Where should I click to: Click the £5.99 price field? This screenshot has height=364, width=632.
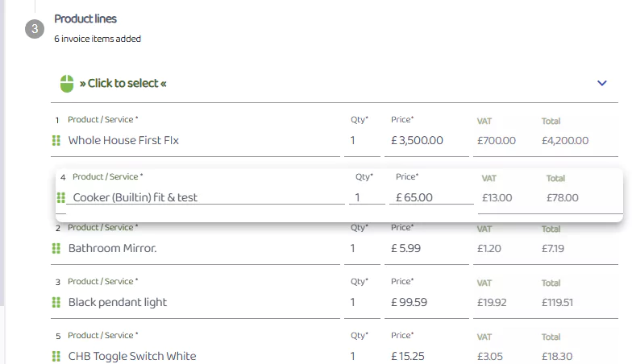[427, 248]
